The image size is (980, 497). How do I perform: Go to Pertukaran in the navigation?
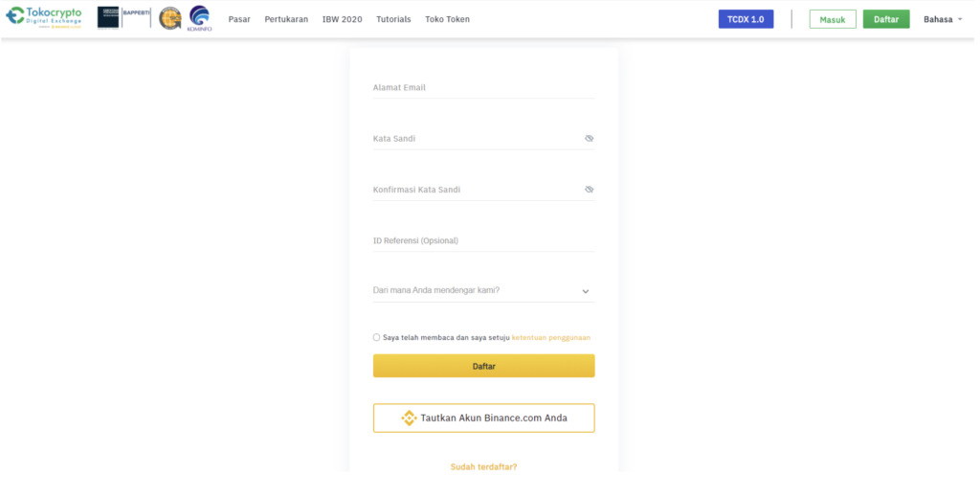click(x=286, y=19)
